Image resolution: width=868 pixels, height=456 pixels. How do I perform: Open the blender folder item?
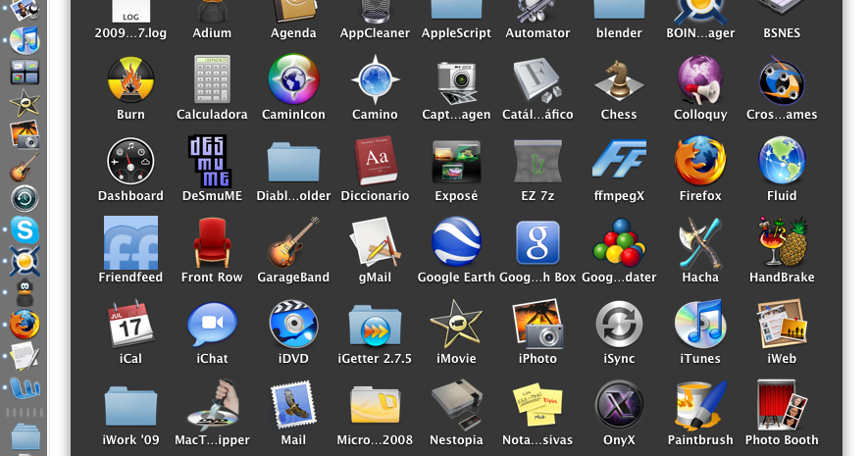pos(619,10)
